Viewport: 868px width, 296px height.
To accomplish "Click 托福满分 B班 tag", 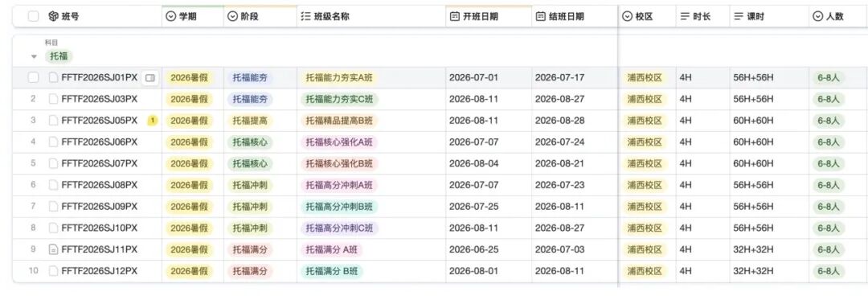I will pyautogui.click(x=332, y=271).
